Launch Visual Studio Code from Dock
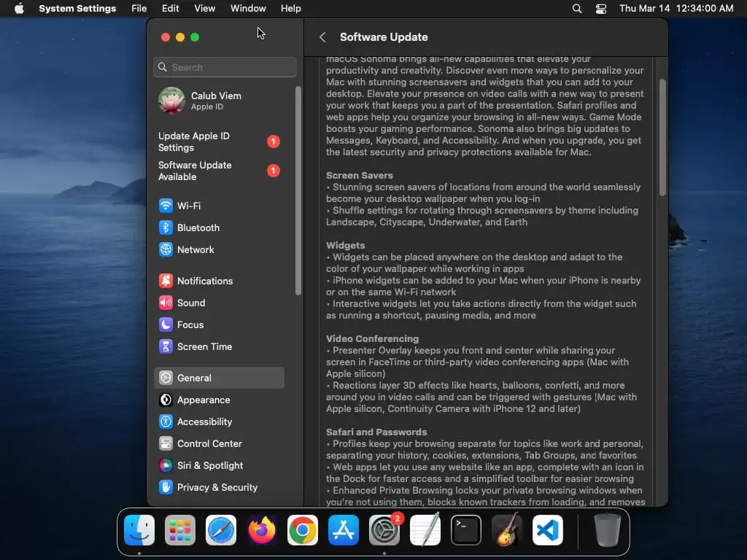 pos(548,530)
